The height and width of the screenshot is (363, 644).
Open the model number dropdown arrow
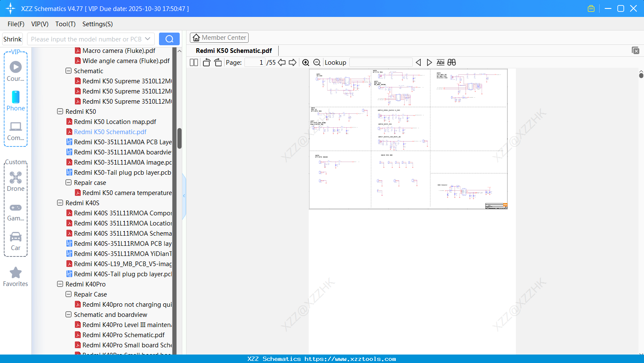tap(148, 39)
